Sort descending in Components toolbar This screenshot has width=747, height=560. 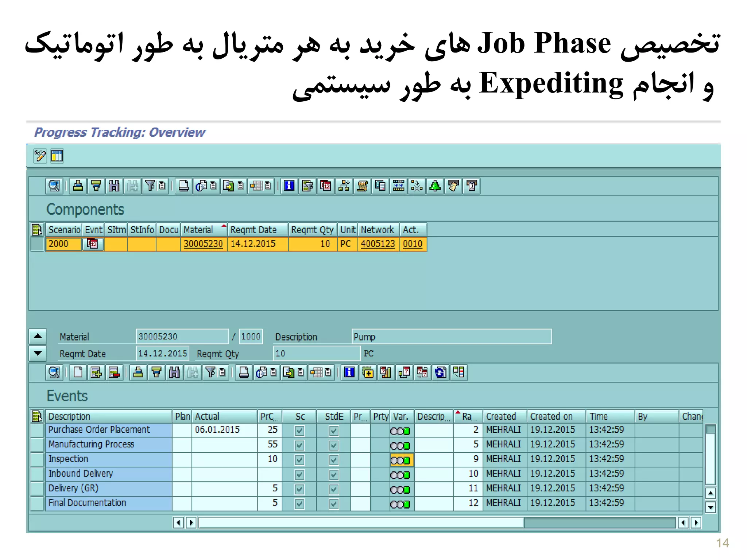tap(96, 186)
